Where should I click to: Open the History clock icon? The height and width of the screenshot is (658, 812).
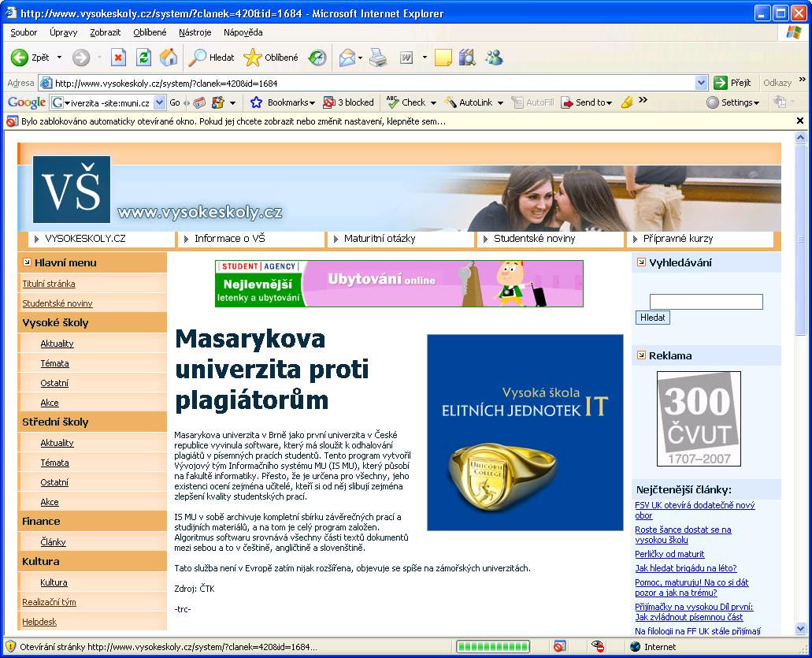[x=317, y=58]
